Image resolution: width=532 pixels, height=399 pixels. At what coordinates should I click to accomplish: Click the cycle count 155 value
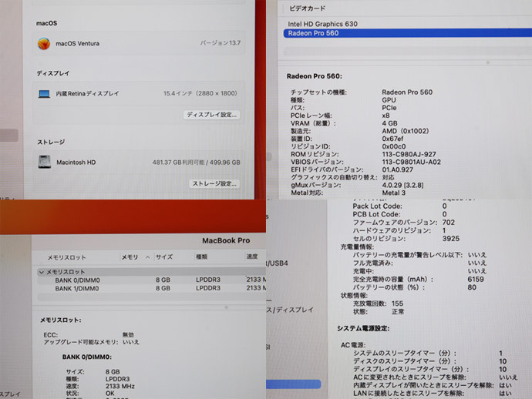397,303
